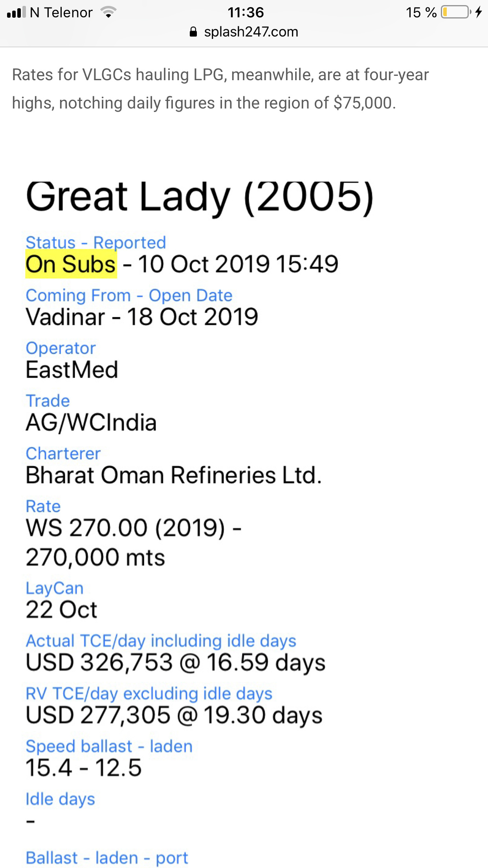Click RV TCE/day excluding idle days
Image resolution: width=488 pixels, height=868 pixels.
pyautogui.click(x=149, y=694)
